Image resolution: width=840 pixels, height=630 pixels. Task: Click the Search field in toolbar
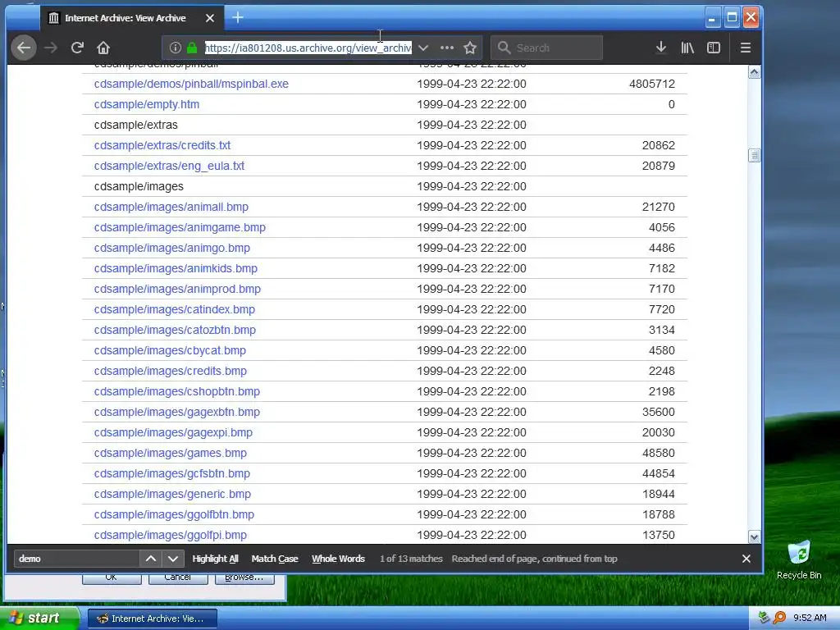tap(547, 48)
